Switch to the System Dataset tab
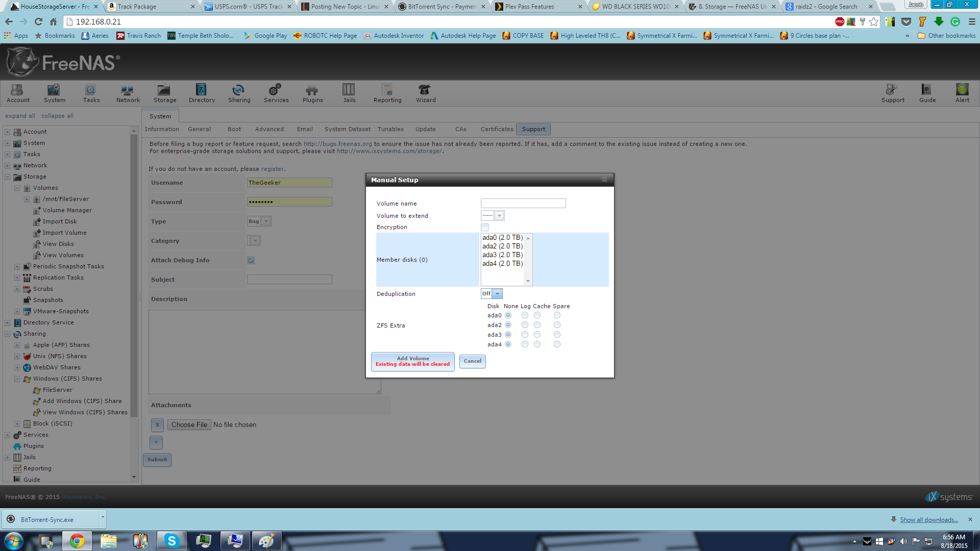This screenshot has width=980, height=551. pyautogui.click(x=347, y=129)
